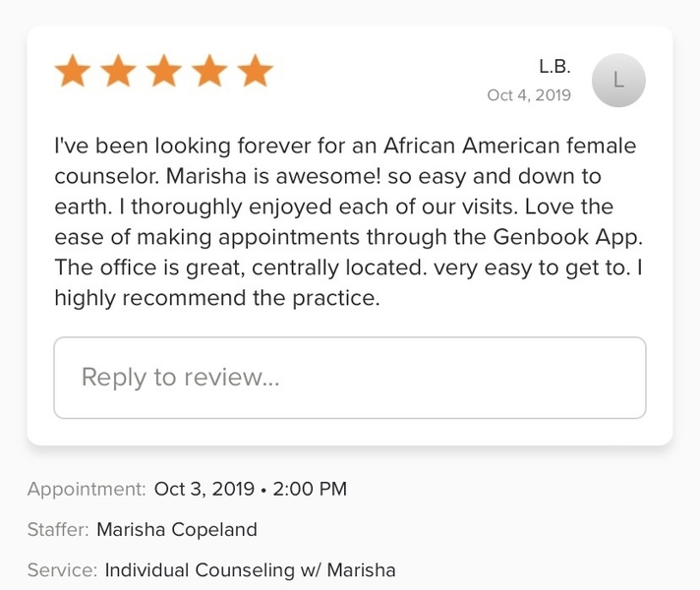Click the Service label

click(62, 569)
